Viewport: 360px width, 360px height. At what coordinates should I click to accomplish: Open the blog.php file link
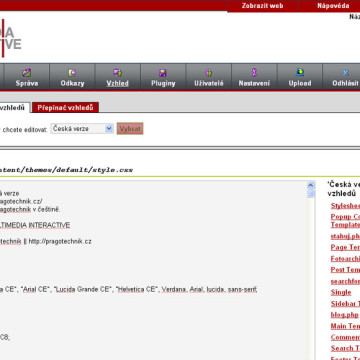click(x=345, y=315)
